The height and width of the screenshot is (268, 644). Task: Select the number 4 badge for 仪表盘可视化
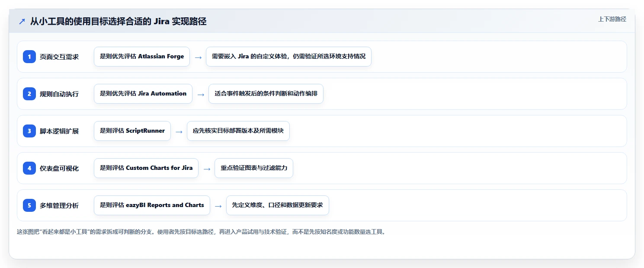click(x=29, y=168)
